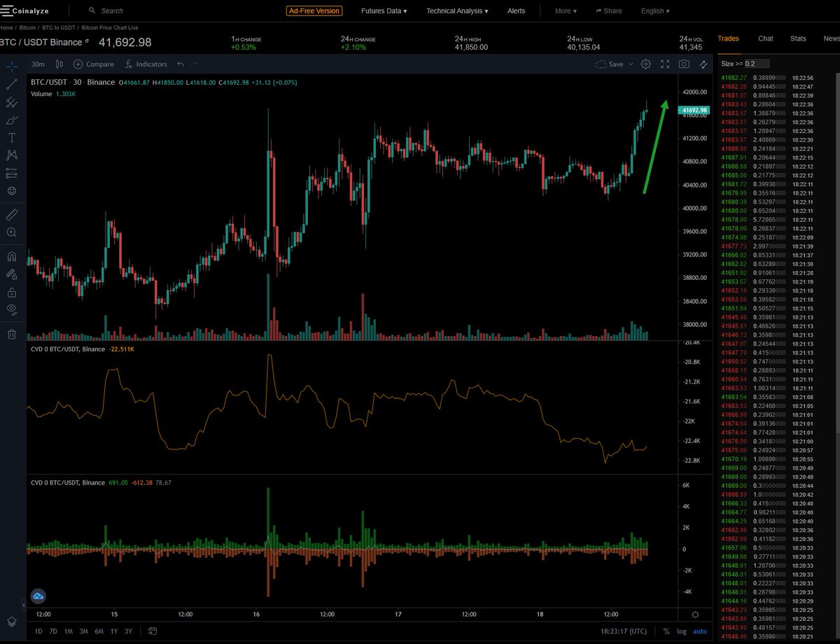
Task: Toggle auto scale mode
Action: (x=700, y=631)
